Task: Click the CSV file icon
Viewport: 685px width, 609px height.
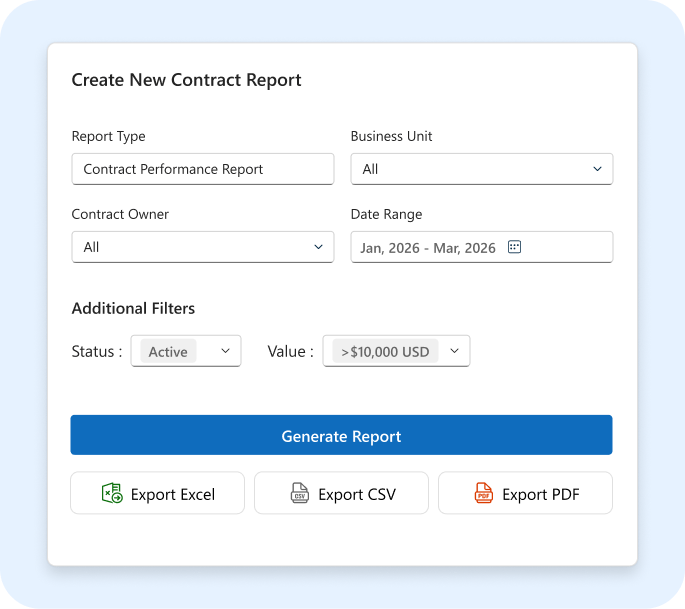Action: tap(300, 493)
